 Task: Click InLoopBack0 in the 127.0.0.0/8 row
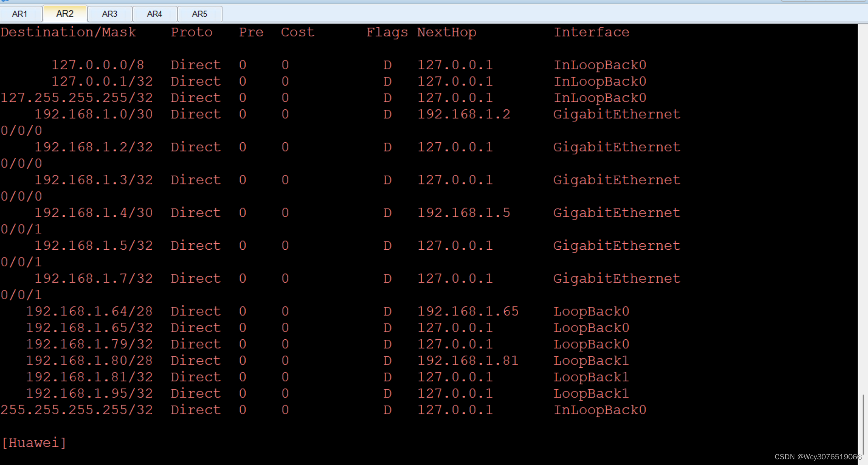click(x=600, y=65)
